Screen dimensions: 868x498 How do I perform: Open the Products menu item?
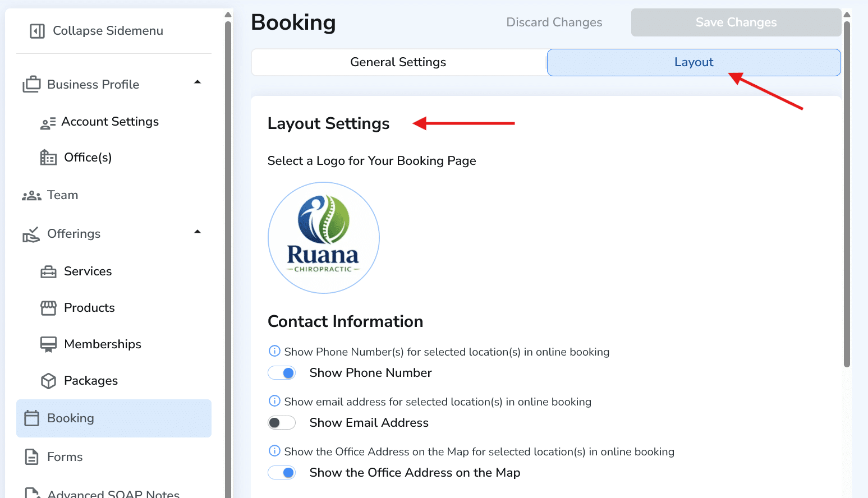(x=89, y=308)
